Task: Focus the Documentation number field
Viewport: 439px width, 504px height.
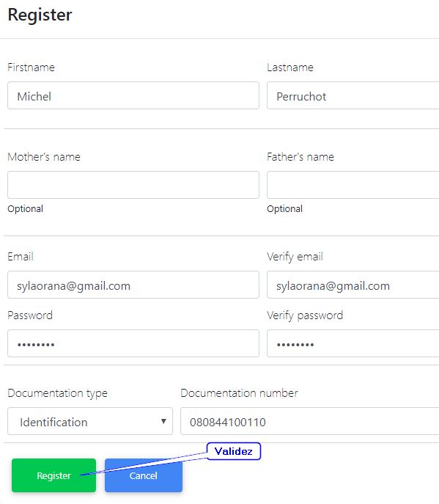Action: pos(309,421)
